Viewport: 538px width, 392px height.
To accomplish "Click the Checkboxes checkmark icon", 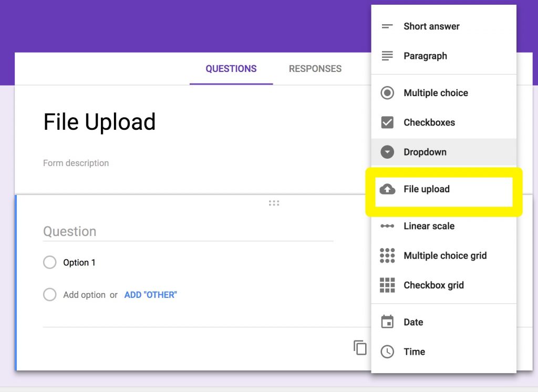I will (x=387, y=122).
